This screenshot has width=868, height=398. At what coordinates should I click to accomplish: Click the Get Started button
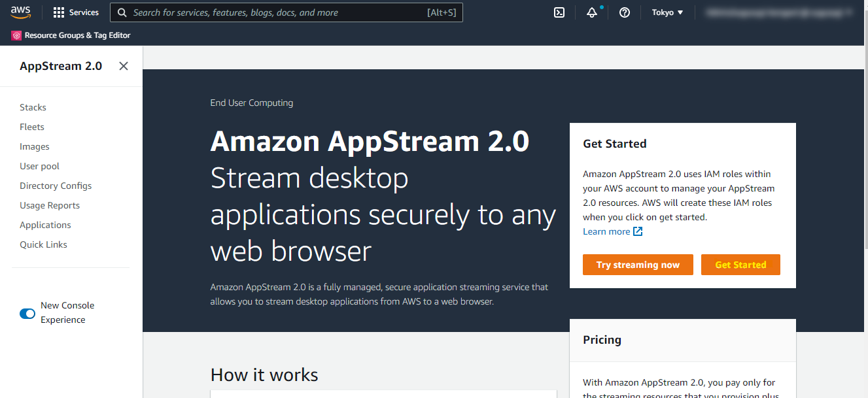[x=740, y=265]
